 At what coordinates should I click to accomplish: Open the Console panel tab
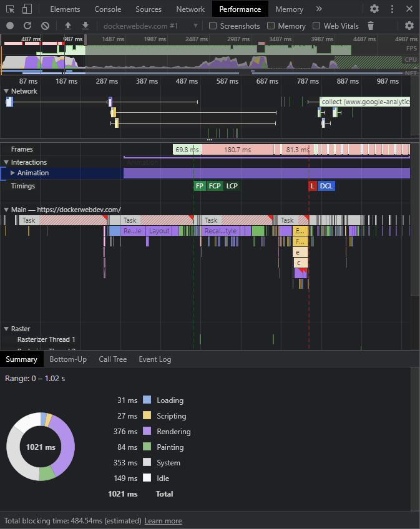click(x=107, y=9)
